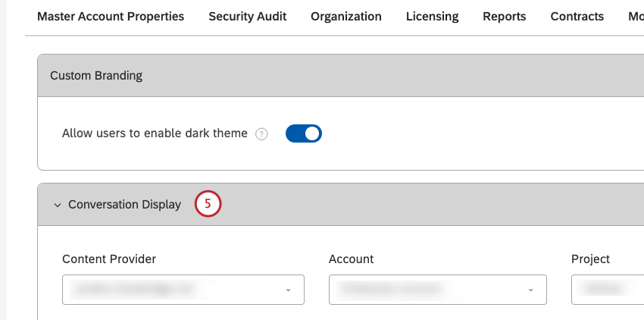This screenshot has height=320, width=644.
Task: Select the Licensing tab
Action: (x=432, y=16)
